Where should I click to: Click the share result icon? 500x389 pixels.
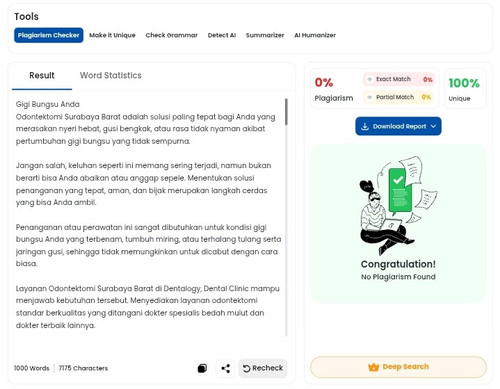[226, 368]
